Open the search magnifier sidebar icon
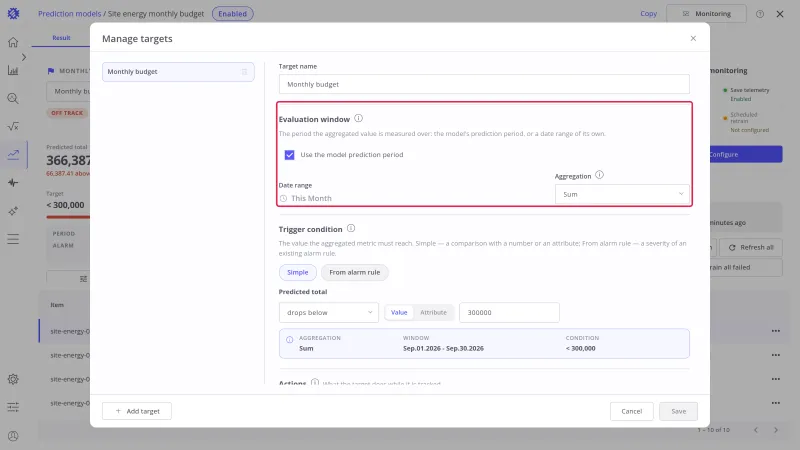The image size is (800, 450). 13,98
